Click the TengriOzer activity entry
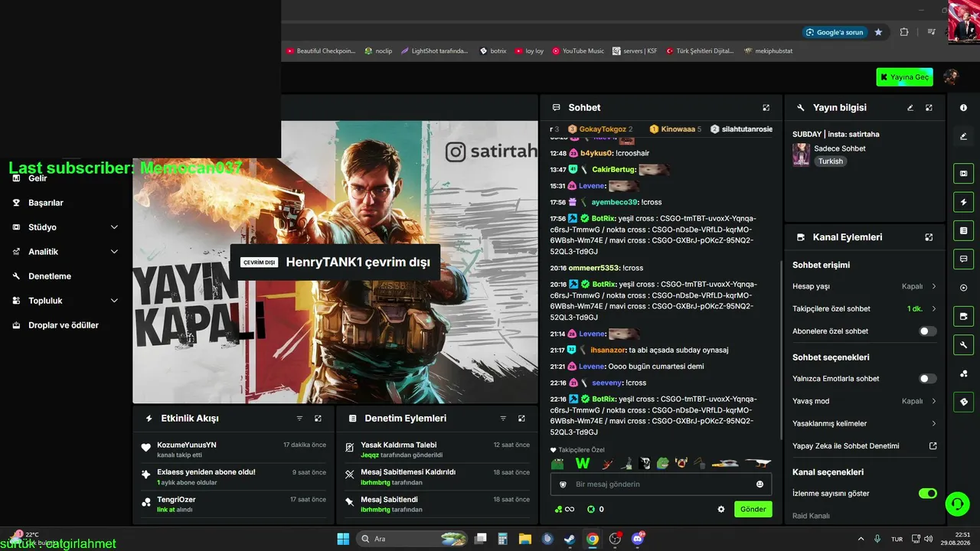Image resolution: width=980 pixels, height=551 pixels. click(234, 504)
